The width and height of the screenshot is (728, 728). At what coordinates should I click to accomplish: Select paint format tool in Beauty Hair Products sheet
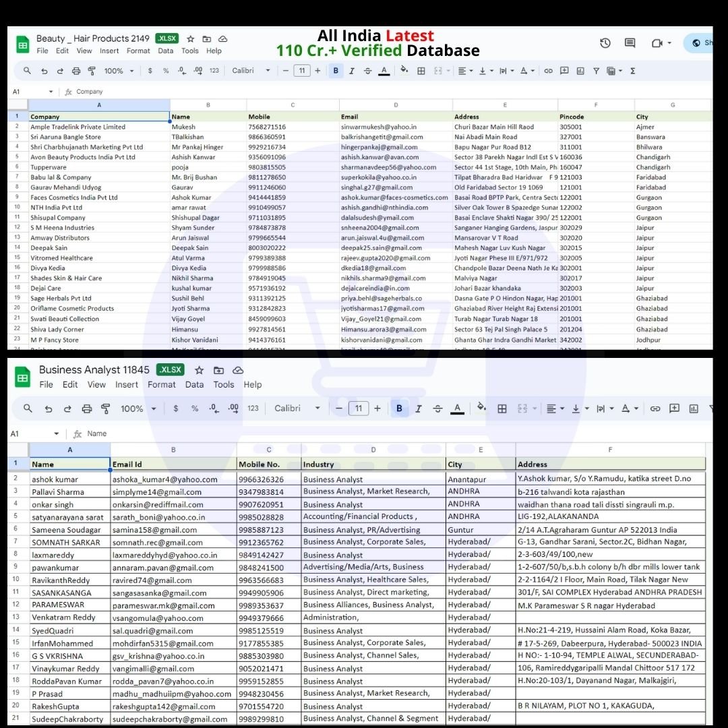(92, 71)
